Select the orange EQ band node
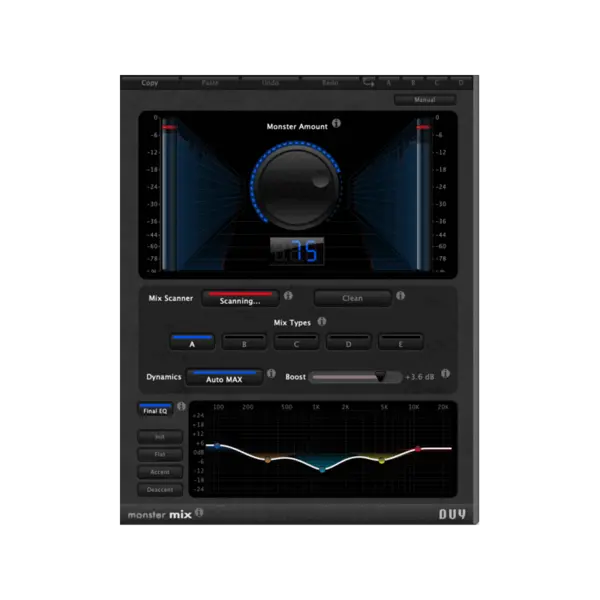Viewport: 600px width, 600px height. [x=268, y=460]
